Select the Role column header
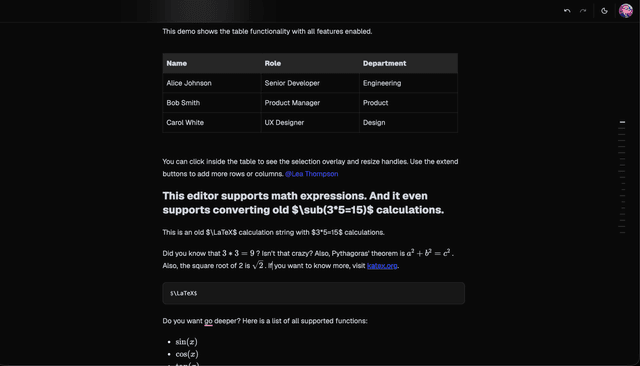This screenshot has width=640, height=366. coord(310,63)
